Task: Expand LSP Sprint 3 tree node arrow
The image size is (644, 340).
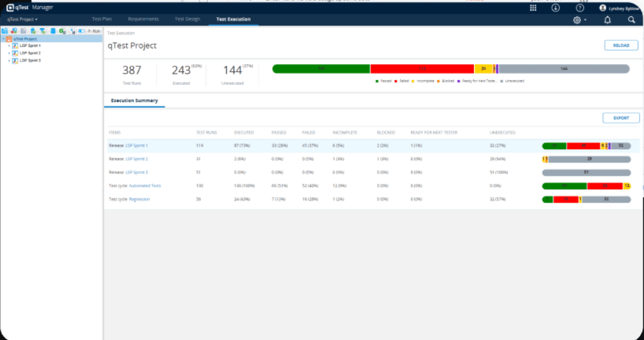Action: [x=9, y=60]
